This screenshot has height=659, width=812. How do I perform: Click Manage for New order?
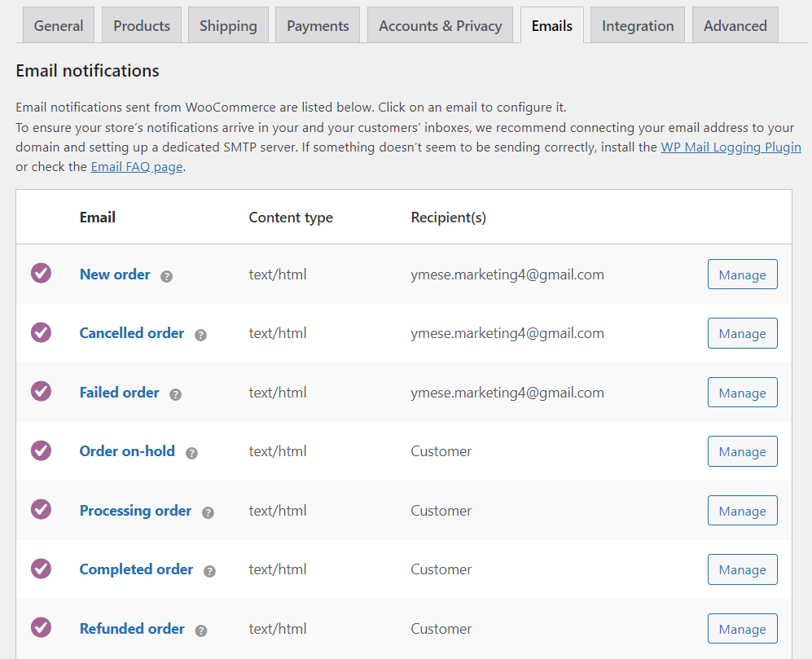(x=743, y=274)
